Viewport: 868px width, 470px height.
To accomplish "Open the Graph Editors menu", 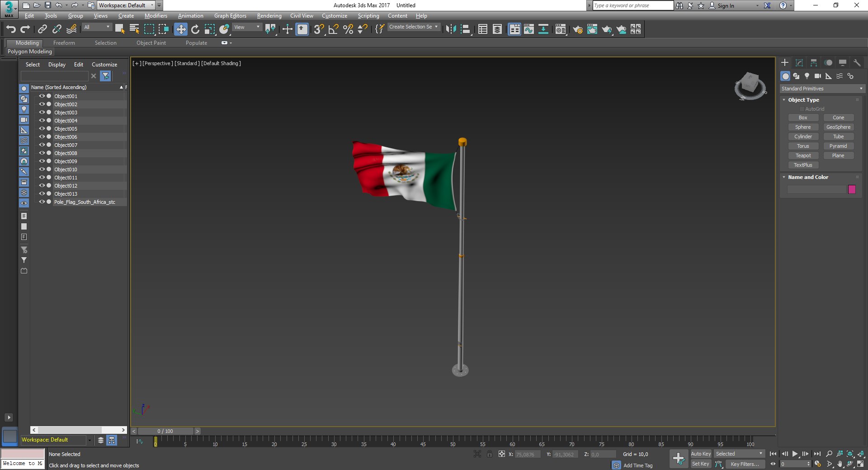I will click(x=230, y=16).
